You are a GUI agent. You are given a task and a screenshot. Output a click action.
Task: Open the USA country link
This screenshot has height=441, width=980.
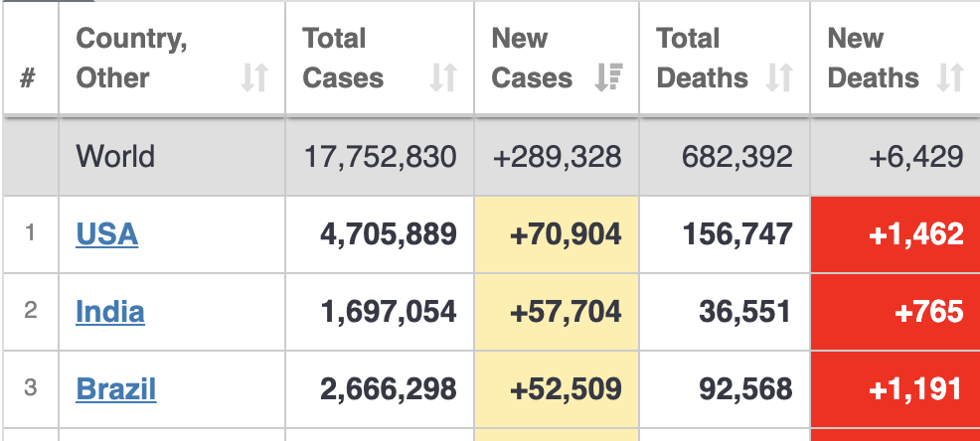point(106,234)
